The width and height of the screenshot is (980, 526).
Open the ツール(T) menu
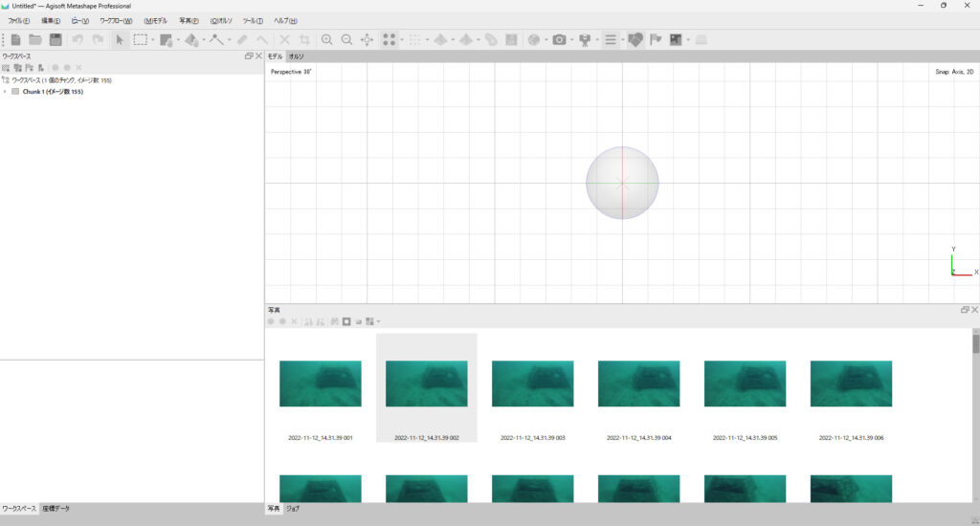coord(253,21)
